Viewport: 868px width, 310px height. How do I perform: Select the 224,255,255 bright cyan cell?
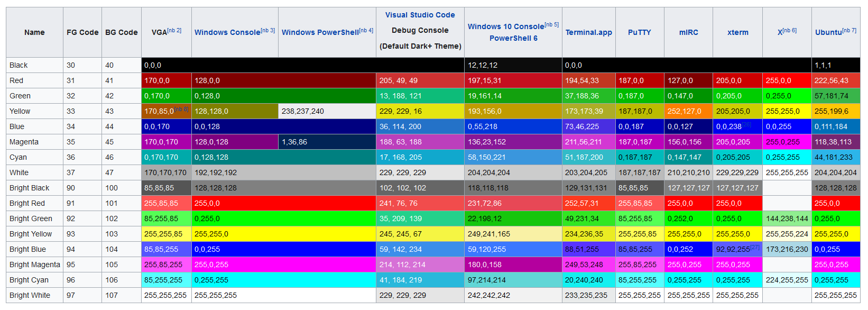click(787, 280)
